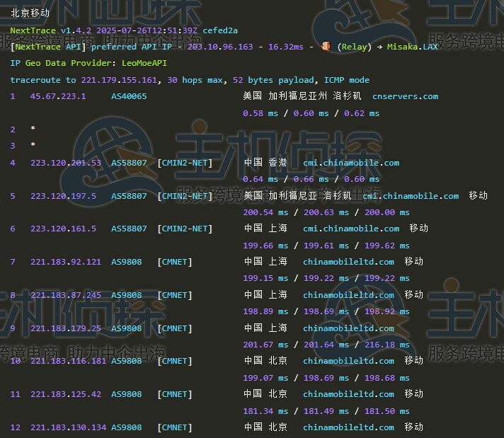Click cmi.chinamobile.com in the hop 4 row
The image size is (504, 438).
[x=351, y=163]
